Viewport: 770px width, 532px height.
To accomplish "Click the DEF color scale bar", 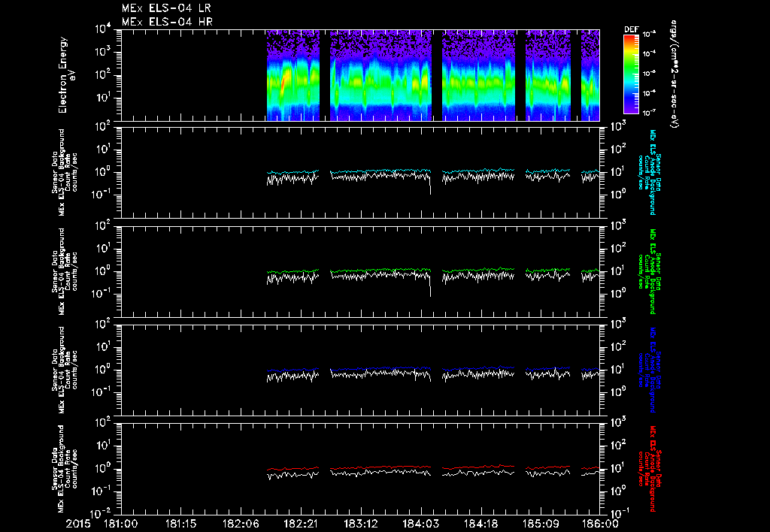I will click(x=631, y=74).
